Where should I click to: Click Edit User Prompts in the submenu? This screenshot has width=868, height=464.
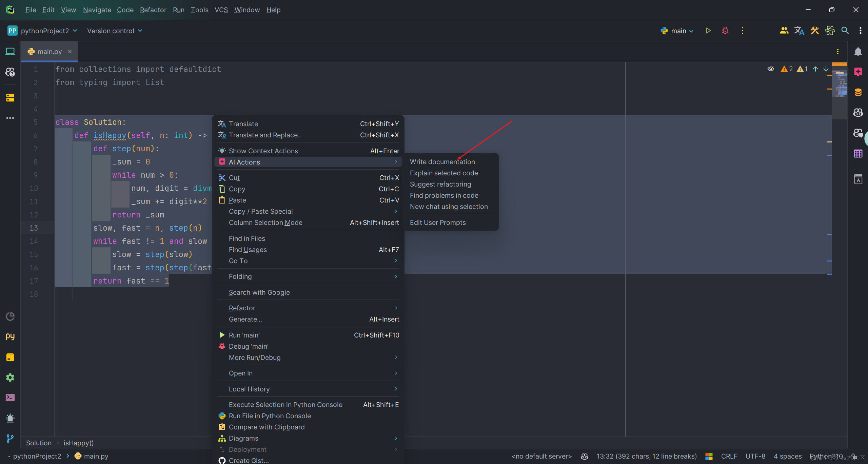pos(437,223)
